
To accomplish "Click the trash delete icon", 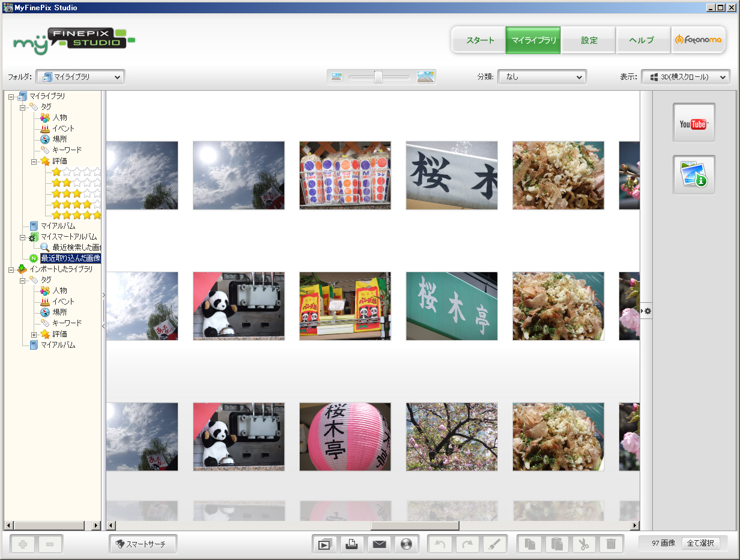I will (x=611, y=544).
